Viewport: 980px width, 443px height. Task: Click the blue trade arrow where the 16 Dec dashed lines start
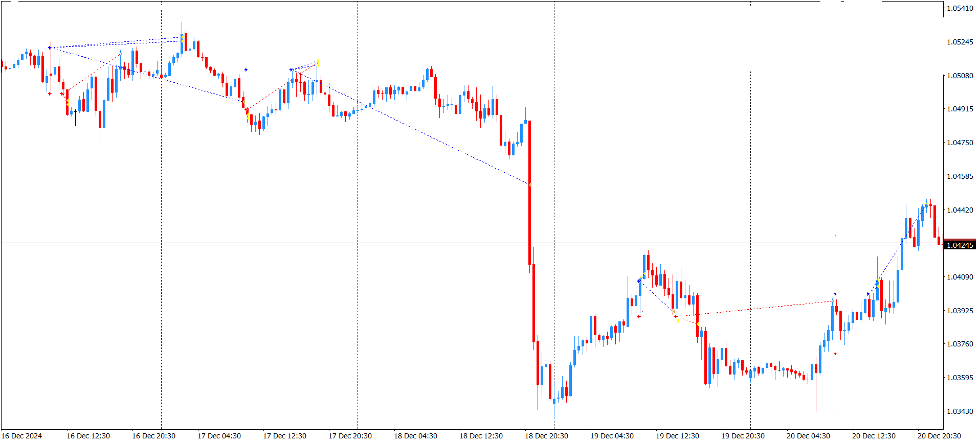pyautogui.click(x=50, y=48)
